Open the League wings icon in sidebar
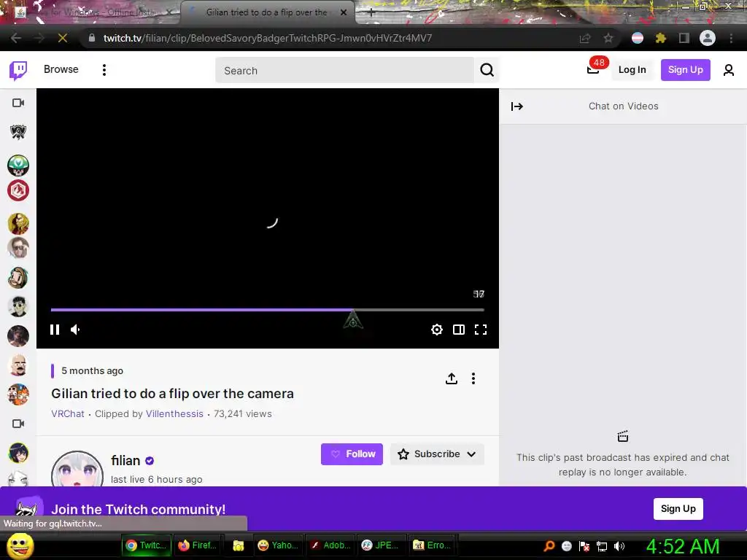The width and height of the screenshot is (747, 560). [18, 132]
